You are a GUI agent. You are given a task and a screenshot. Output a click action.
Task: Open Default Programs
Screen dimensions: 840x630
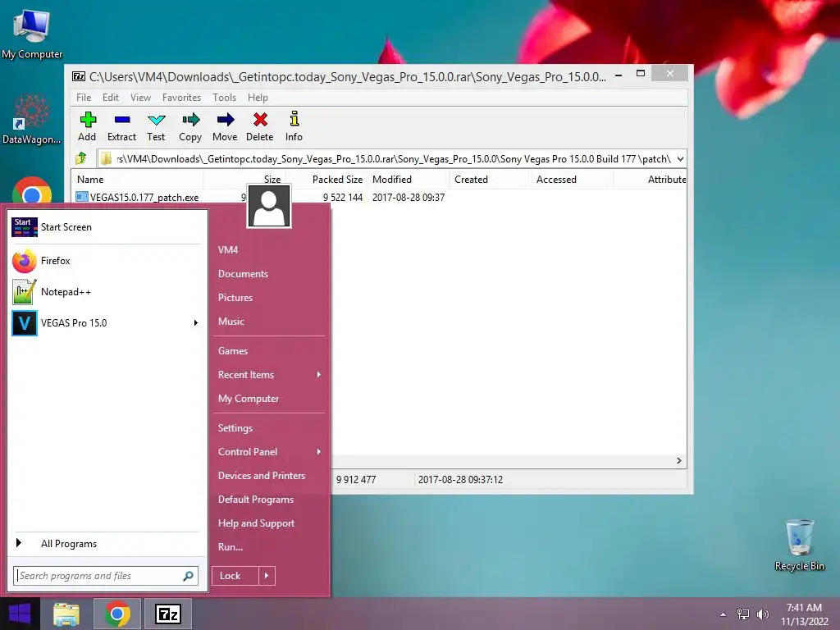(256, 500)
